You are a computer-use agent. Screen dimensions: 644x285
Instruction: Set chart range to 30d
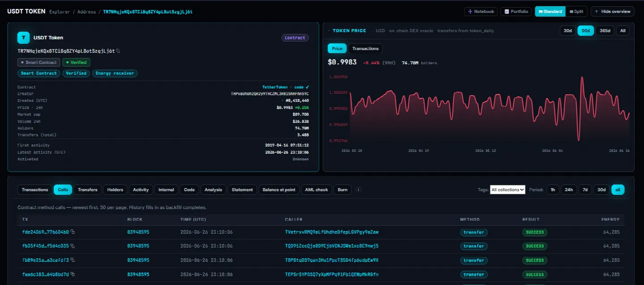pyautogui.click(x=568, y=31)
